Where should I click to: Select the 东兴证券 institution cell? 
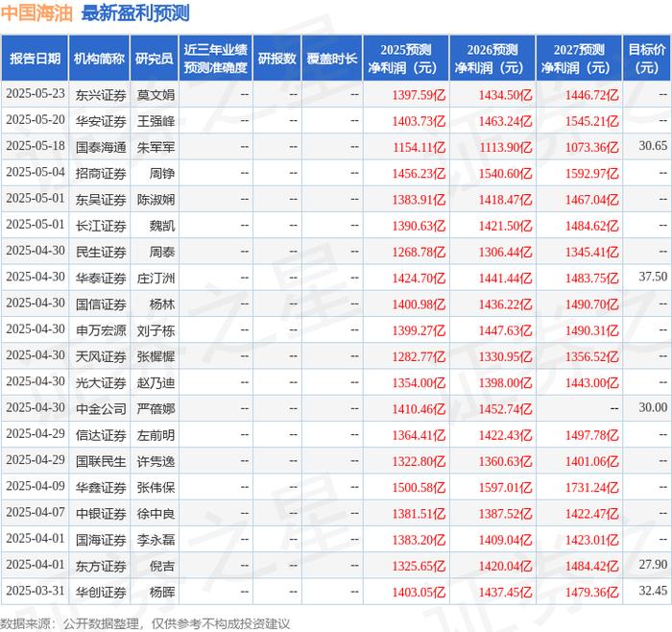101,95
